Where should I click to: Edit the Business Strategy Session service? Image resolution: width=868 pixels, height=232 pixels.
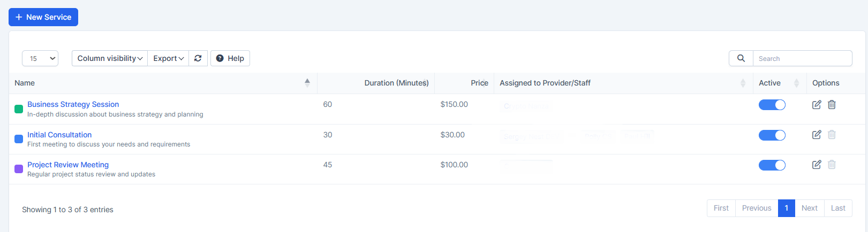817,105
